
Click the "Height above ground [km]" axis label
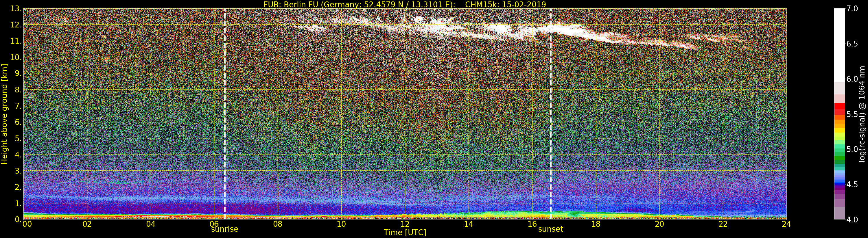(x=4, y=114)
